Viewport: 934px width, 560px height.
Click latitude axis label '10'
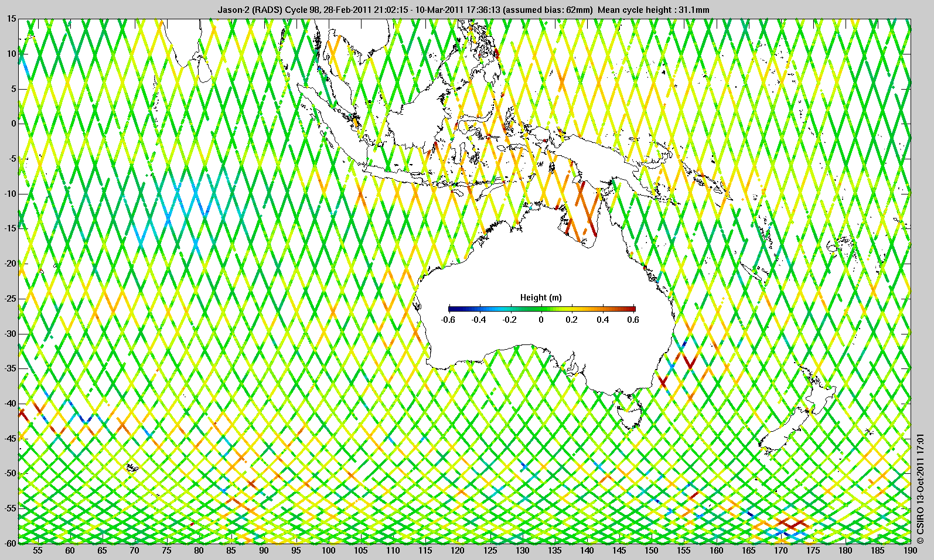point(12,54)
